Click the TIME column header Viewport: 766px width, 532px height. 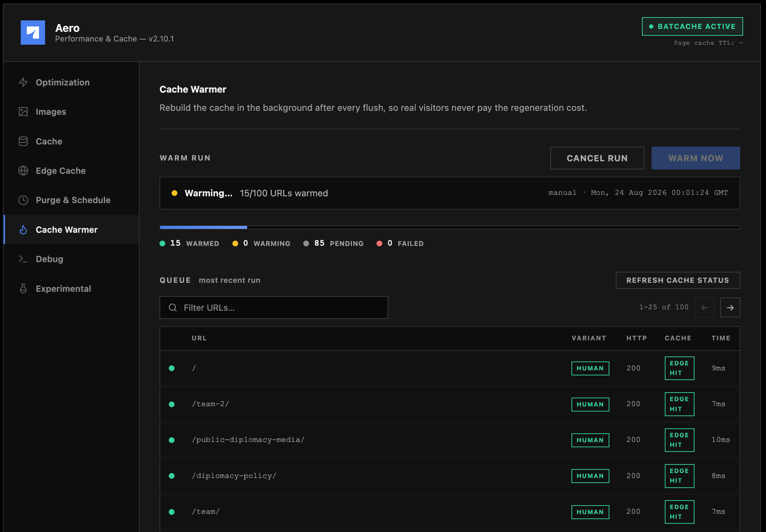tap(721, 338)
